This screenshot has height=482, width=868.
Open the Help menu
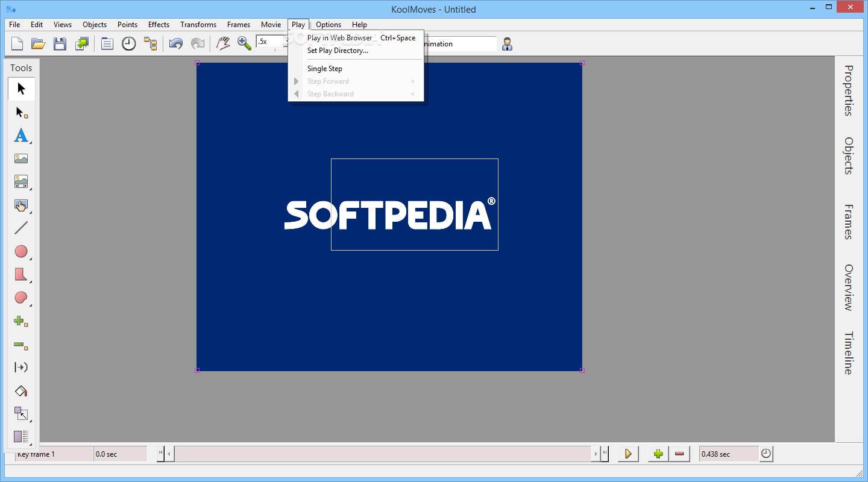point(359,25)
